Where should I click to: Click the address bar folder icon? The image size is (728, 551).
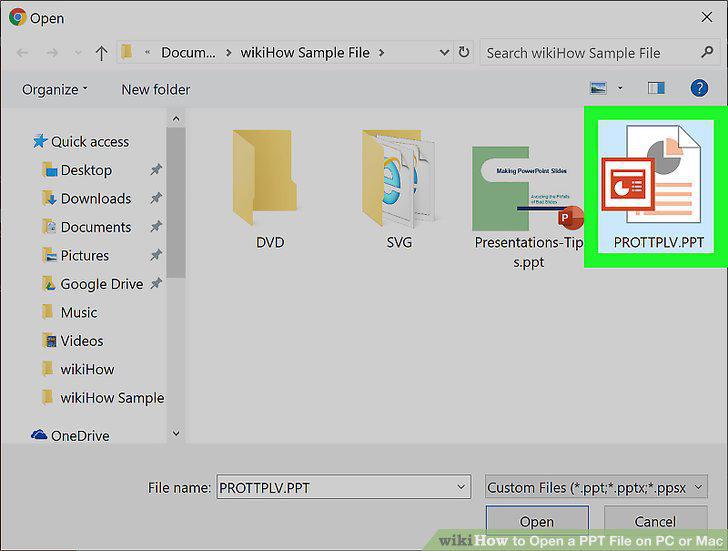point(126,52)
